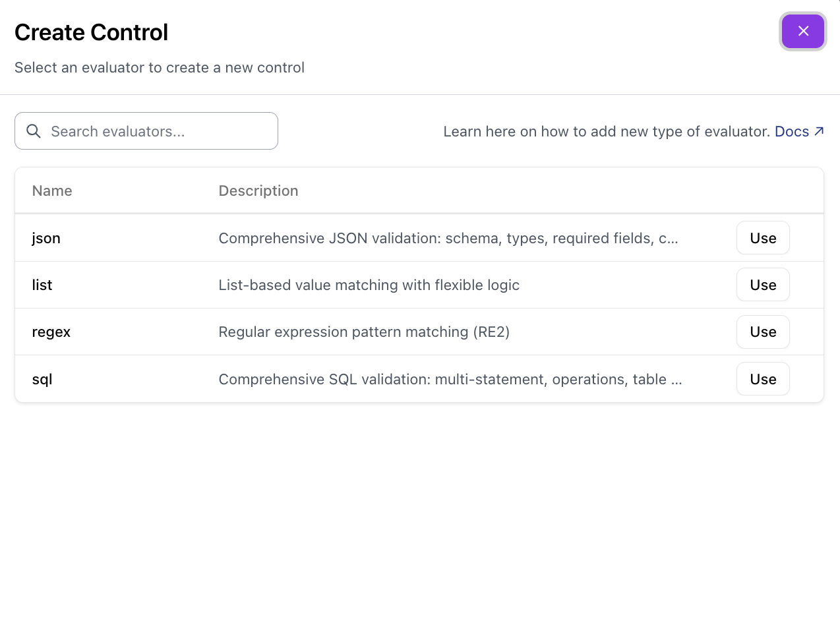Screen dimensions: 840x617
Task: Click the magnifying glass search icon
Action: pyautogui.click(x=33, y=131)
